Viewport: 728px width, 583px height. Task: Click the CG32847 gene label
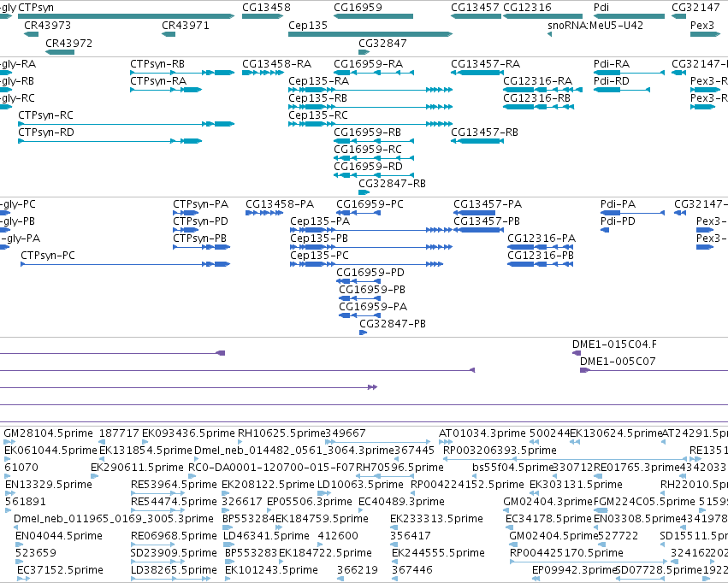click(382, 44)
